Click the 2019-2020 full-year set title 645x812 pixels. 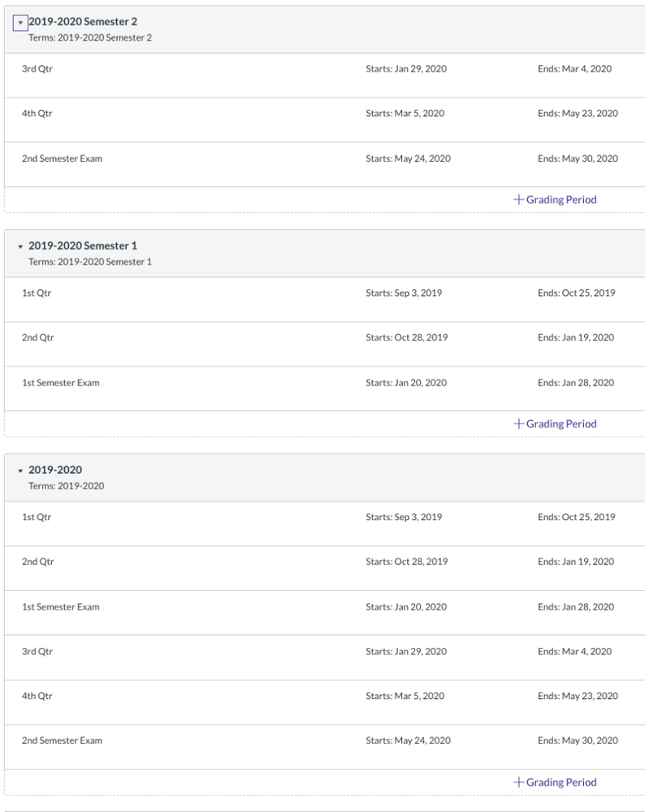pos(55,470)
